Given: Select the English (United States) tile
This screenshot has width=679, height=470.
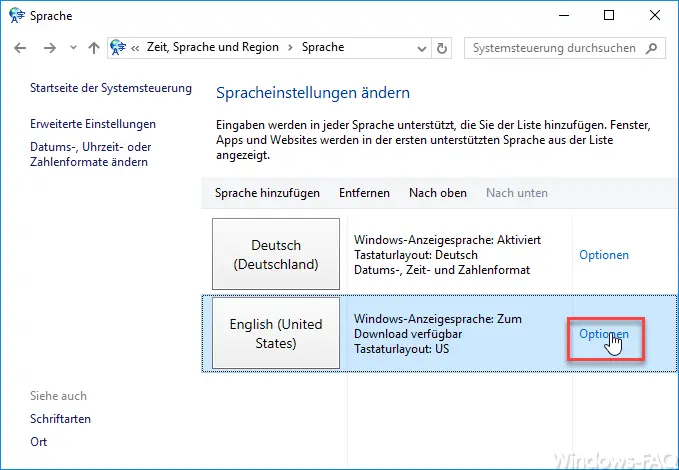Looking at the screenshot, I should [276, 333].
